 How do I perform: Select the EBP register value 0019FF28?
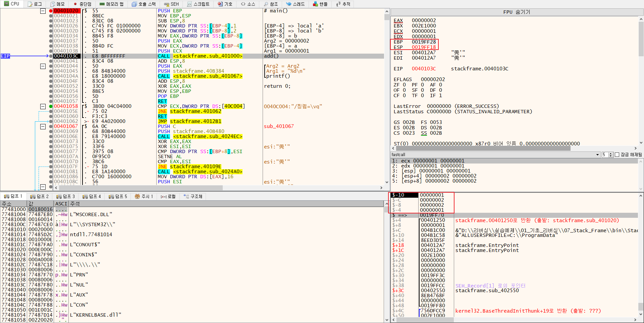(424, 42)
